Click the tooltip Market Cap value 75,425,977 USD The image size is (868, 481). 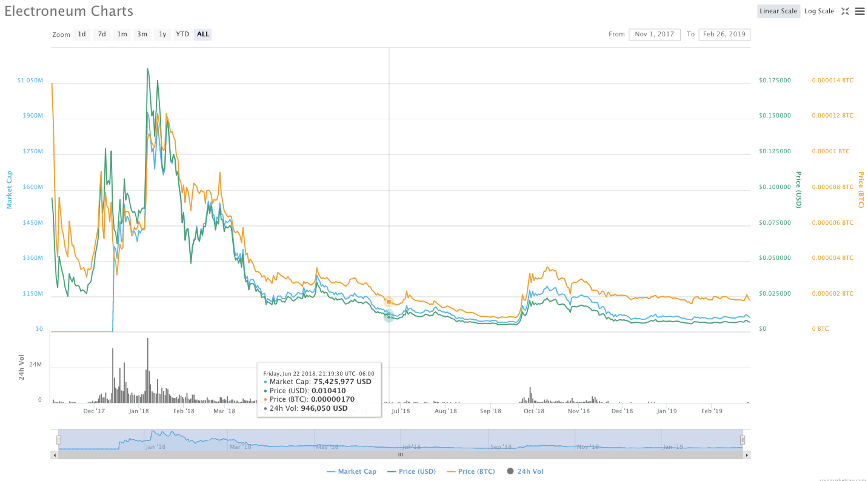coord(342,382)
